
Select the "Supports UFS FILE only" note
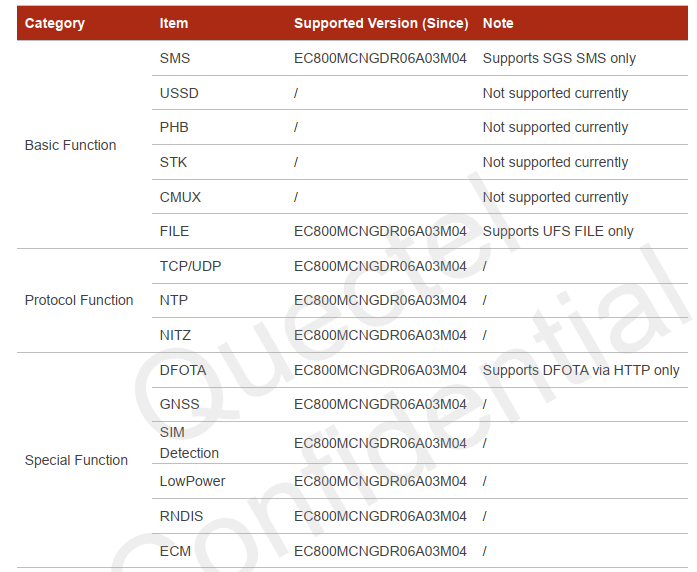558,231
